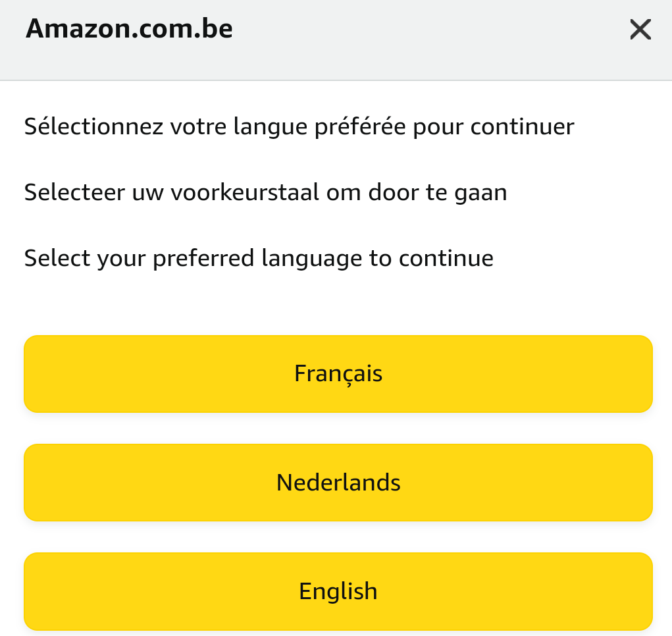Screen dimensions: 672x636
Task: Select the Nederlands language button
Action: point(338,483)
